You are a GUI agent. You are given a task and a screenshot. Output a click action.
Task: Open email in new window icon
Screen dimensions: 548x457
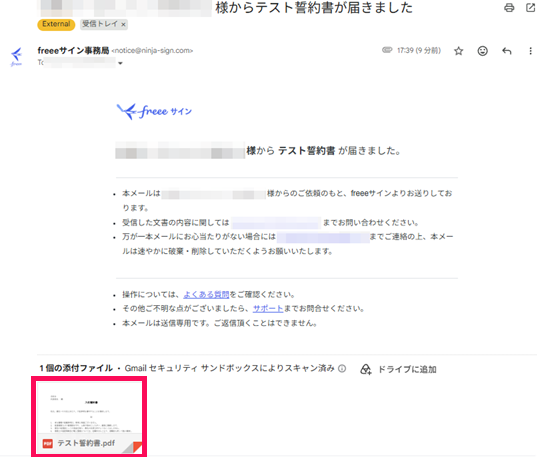click(x=531, y=7)
